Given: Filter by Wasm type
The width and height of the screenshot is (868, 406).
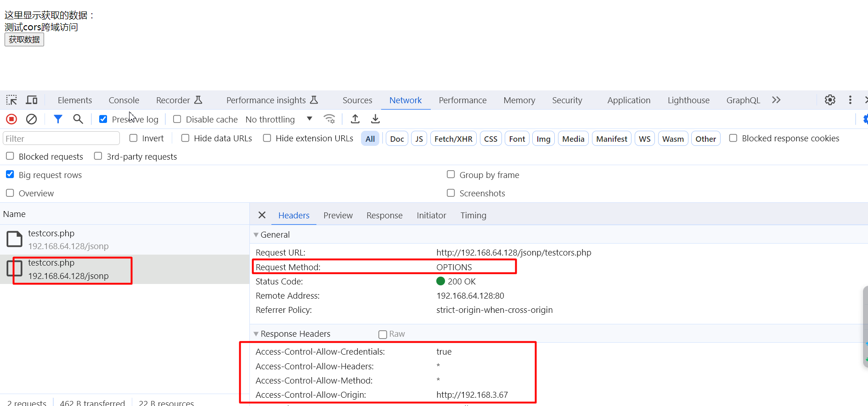Looking at the screenshot, I should 673,139.
